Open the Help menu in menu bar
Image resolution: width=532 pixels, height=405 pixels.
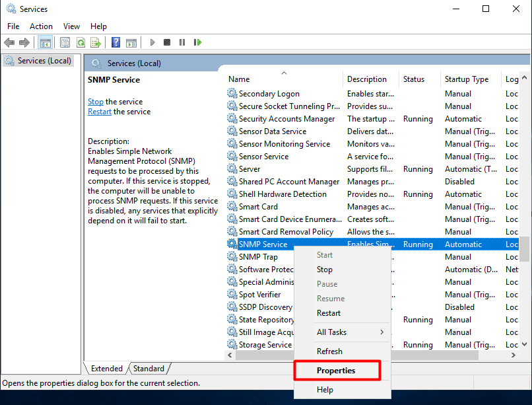tap(98, 26)
